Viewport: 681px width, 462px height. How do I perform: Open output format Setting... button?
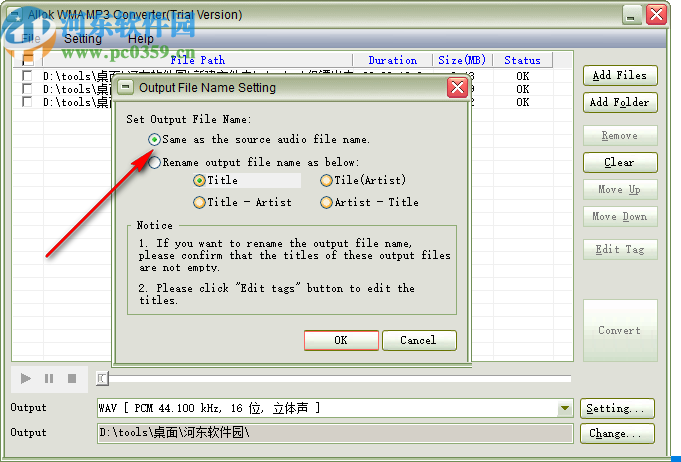(x=617, y=409)
